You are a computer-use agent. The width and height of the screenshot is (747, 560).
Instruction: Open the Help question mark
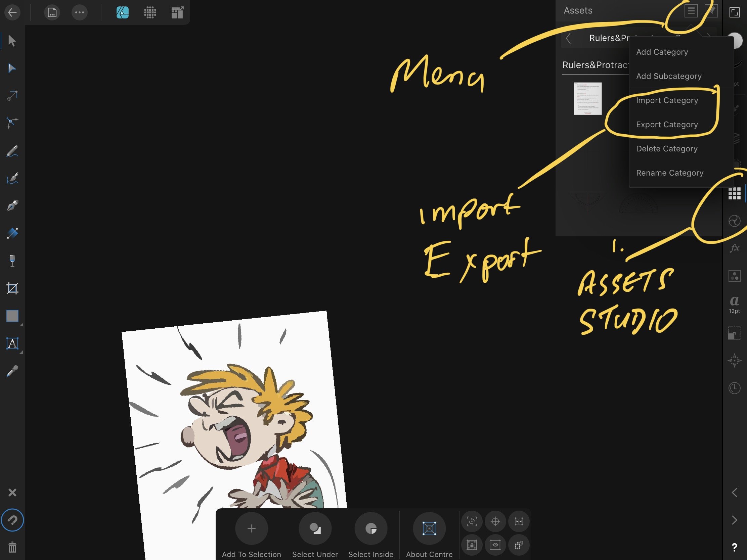(x=734, y=547)
